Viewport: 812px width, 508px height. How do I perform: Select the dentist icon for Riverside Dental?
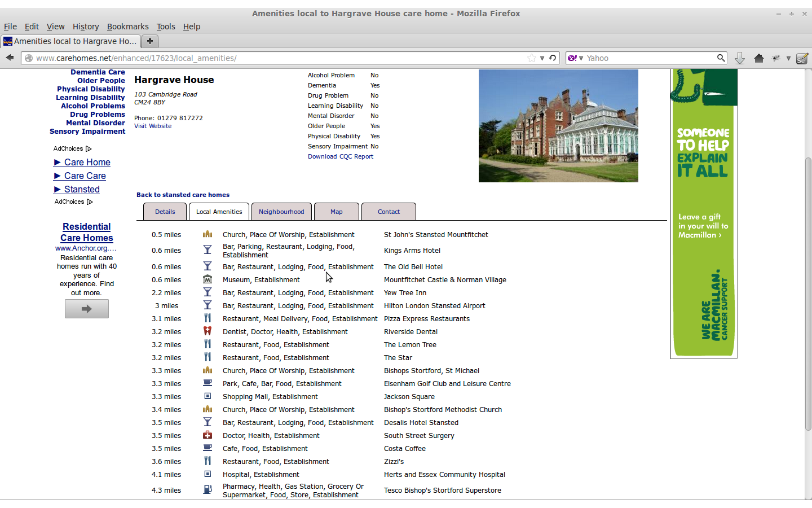[x=208, y=331]
